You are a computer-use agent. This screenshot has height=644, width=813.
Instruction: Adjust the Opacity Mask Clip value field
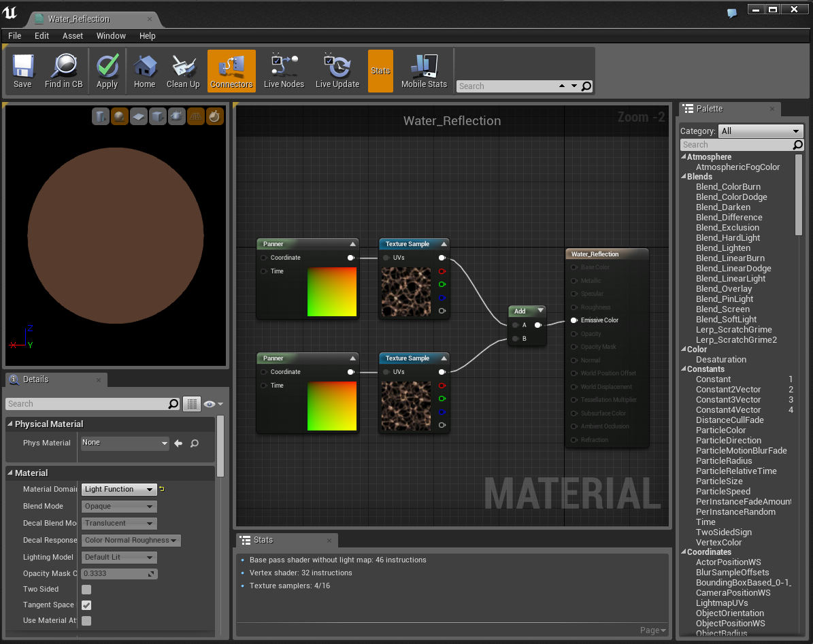[x=119, y=573]
